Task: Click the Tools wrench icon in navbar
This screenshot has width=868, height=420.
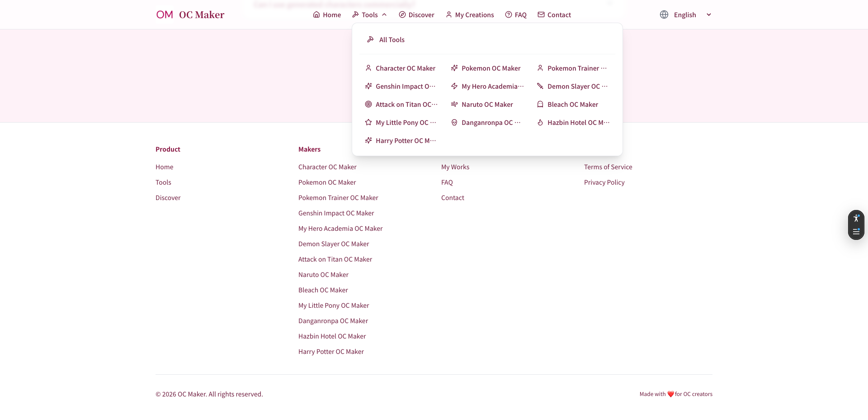Action: (x=355, y=14)
